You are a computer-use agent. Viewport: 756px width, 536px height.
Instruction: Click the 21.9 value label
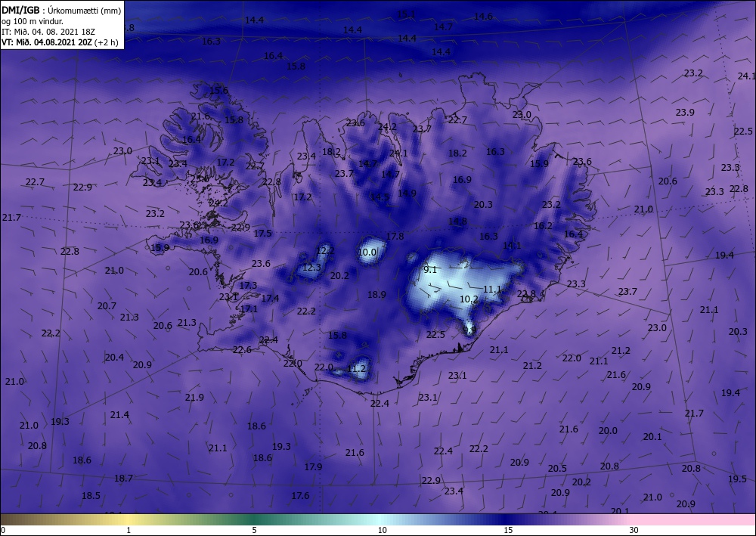tap(194, 398)
